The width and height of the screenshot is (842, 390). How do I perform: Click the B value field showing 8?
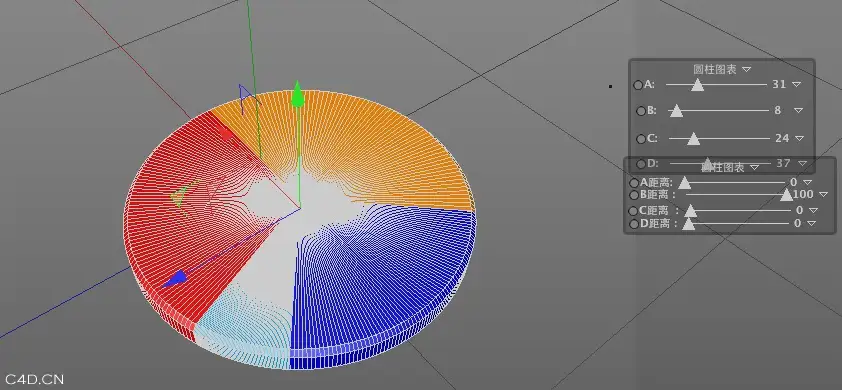point(778,110)
